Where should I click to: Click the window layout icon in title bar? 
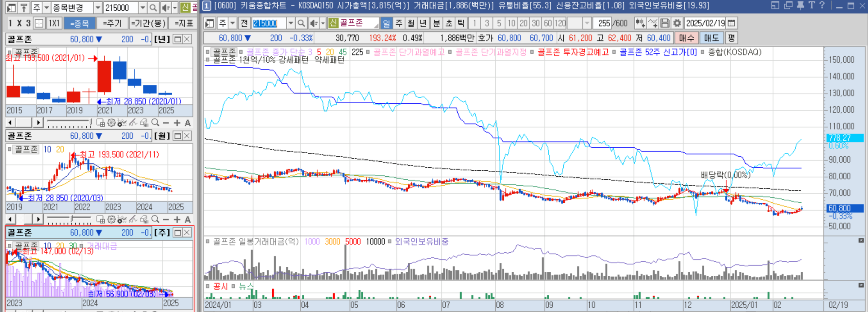[x=775, y=5]
